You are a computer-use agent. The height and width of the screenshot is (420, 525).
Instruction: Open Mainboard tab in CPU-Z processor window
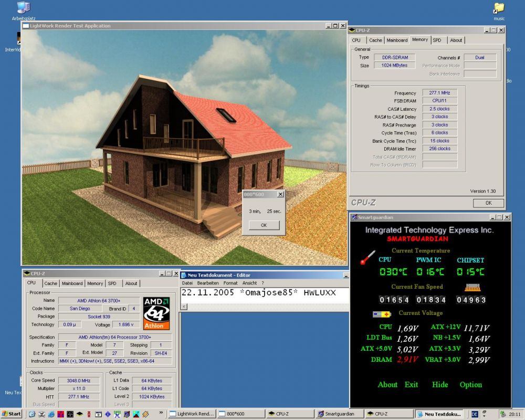72,283
